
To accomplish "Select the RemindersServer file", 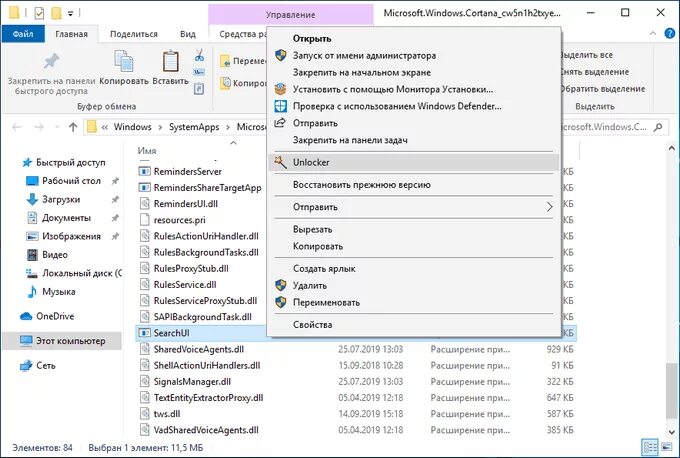I will pos(187,172).
